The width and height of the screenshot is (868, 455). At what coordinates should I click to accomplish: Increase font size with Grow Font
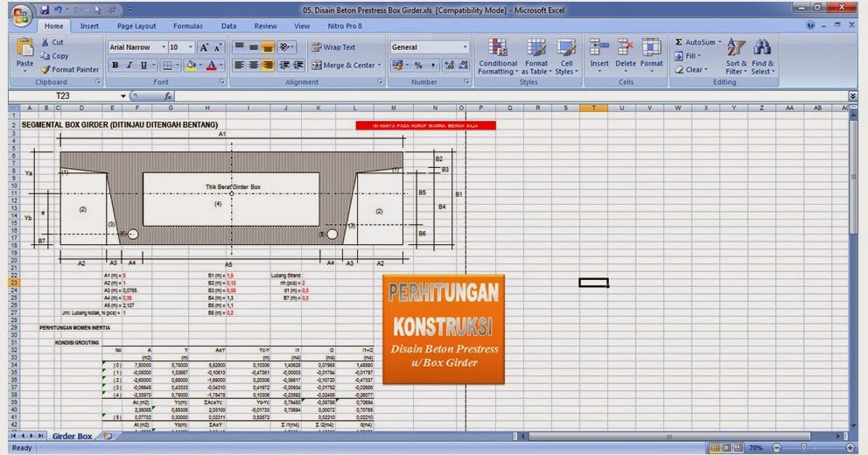coord(204,47)
